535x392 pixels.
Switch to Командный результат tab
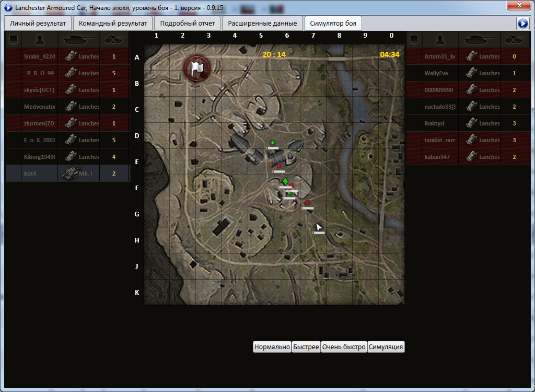pos(113,24)
